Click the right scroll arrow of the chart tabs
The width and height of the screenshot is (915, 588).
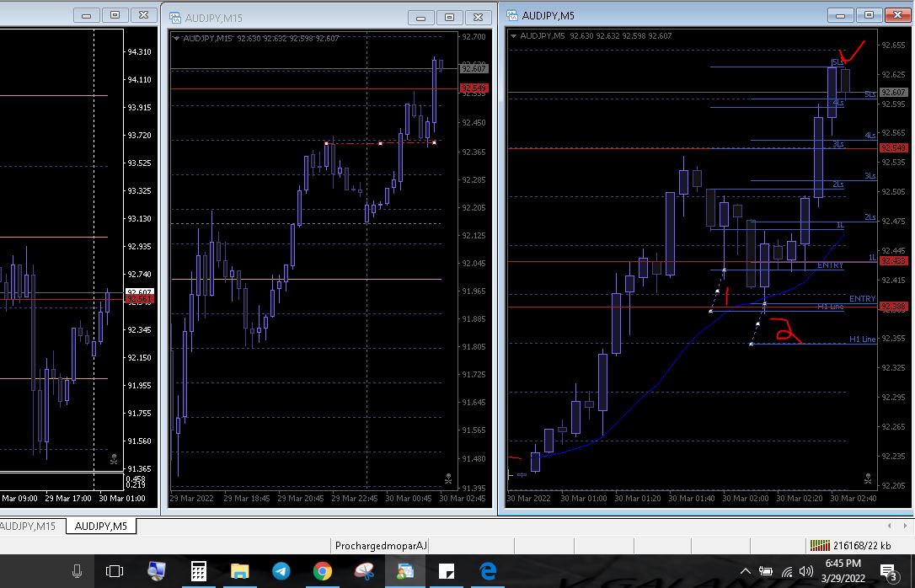[x=905, y=526]
